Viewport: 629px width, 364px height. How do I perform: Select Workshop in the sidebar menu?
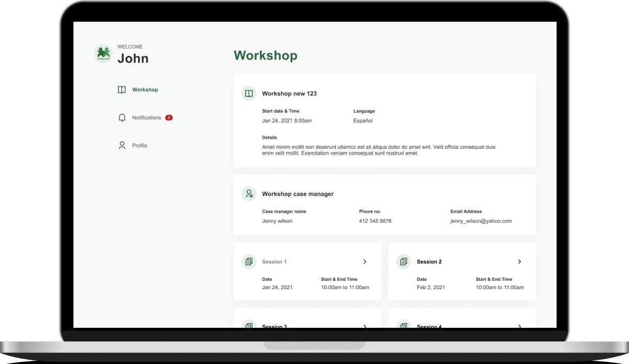pyautogui.click(x=145, y=90)
